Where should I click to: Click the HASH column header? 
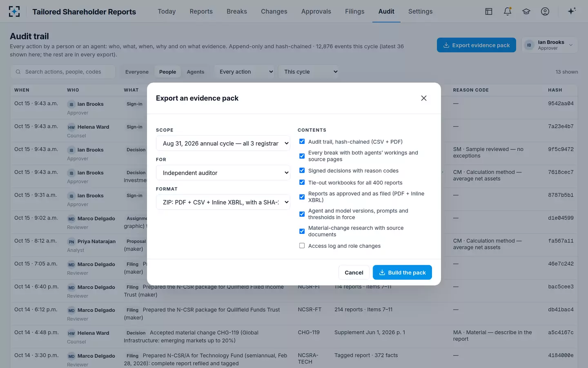click(x=555, y=90)
